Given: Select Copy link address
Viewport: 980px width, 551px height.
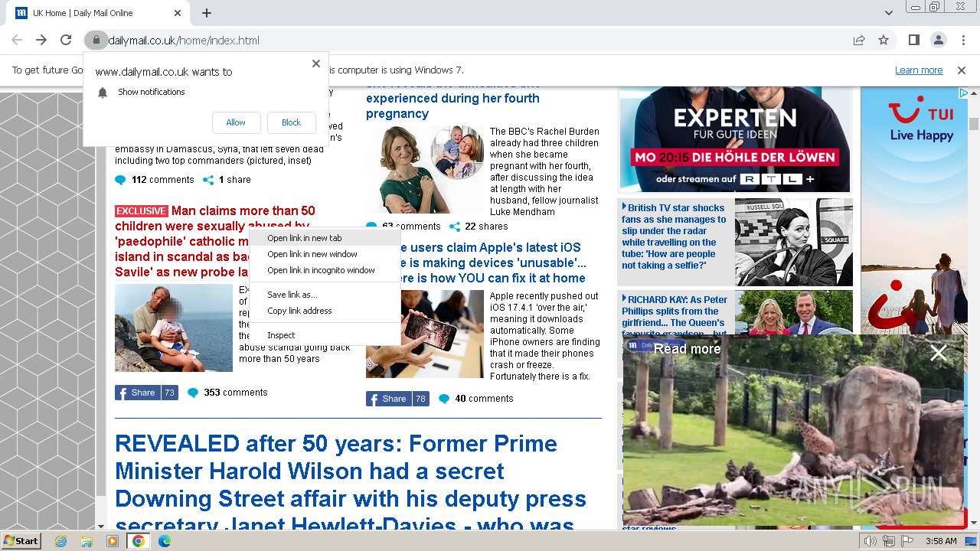Looking at the screenshot, I should pos(325,311).
